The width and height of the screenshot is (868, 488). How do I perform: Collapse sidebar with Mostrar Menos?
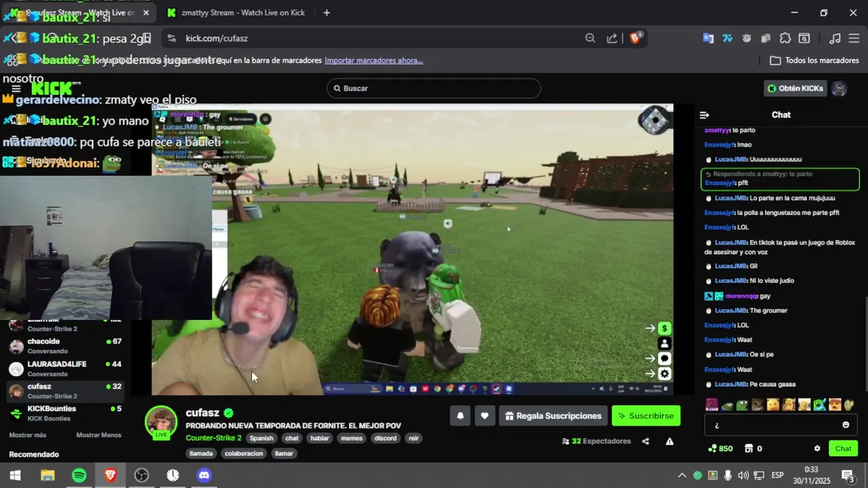[99, 435]
